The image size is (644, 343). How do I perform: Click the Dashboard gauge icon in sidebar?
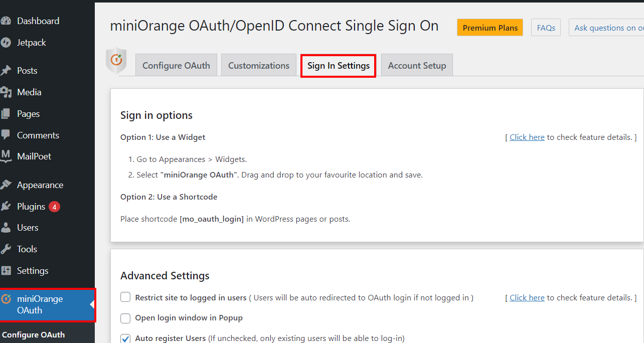[6, 21]
